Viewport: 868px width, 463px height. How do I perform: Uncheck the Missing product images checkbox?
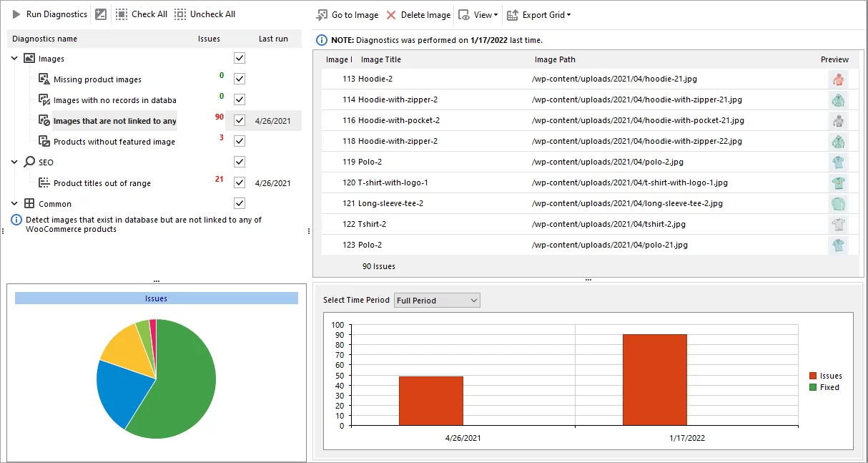click(x=240, y=79)
